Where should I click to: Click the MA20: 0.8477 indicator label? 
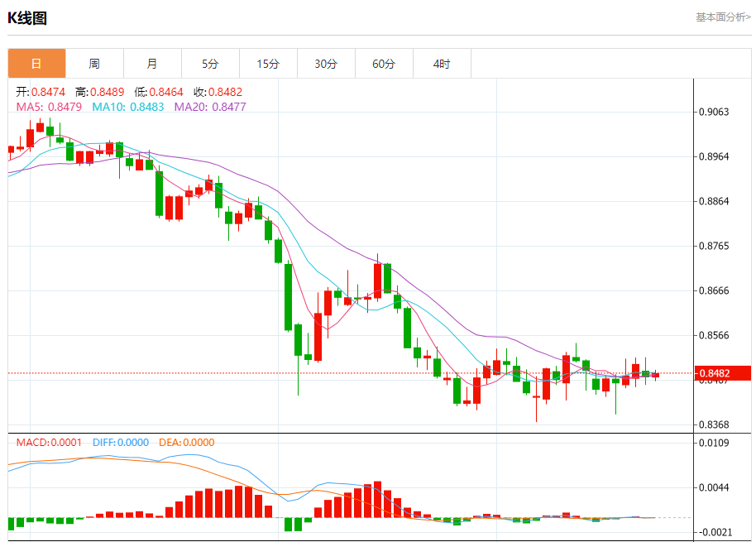pyautogui.click(x=210, y=107)
